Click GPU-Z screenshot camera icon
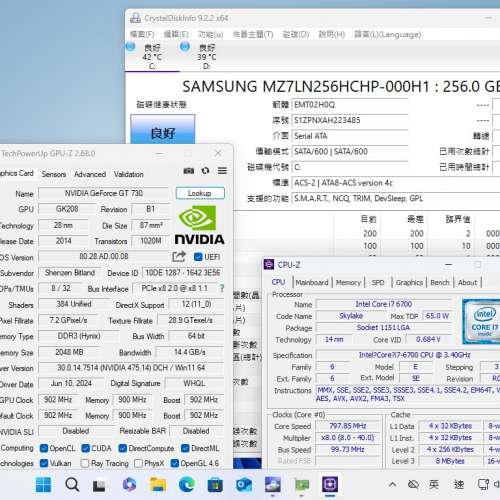 (188, 171)
